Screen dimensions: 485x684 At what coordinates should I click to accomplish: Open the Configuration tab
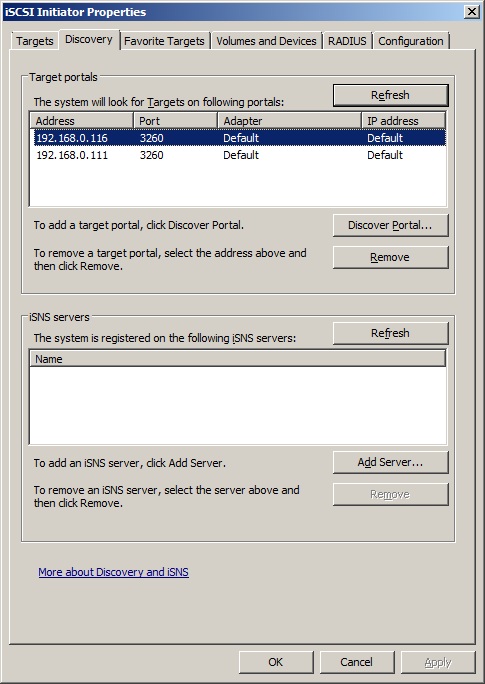(x=411, y=41)
